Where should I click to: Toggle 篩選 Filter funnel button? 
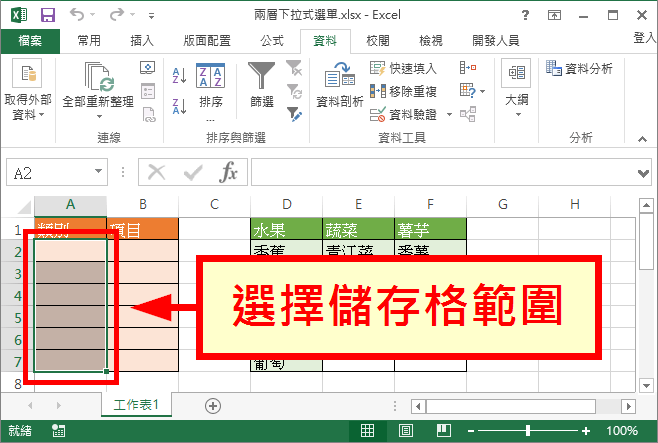pos(262,85)
